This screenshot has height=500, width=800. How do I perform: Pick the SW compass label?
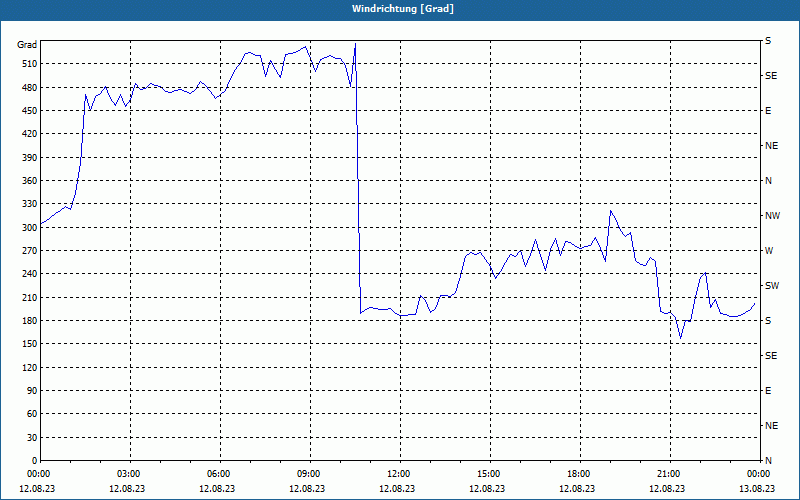[772, 286]
